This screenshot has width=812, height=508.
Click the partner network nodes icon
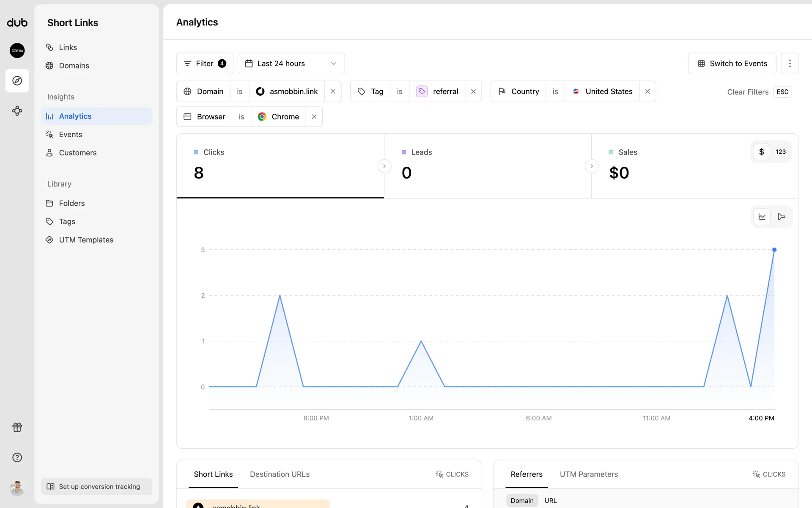[17, 111]
